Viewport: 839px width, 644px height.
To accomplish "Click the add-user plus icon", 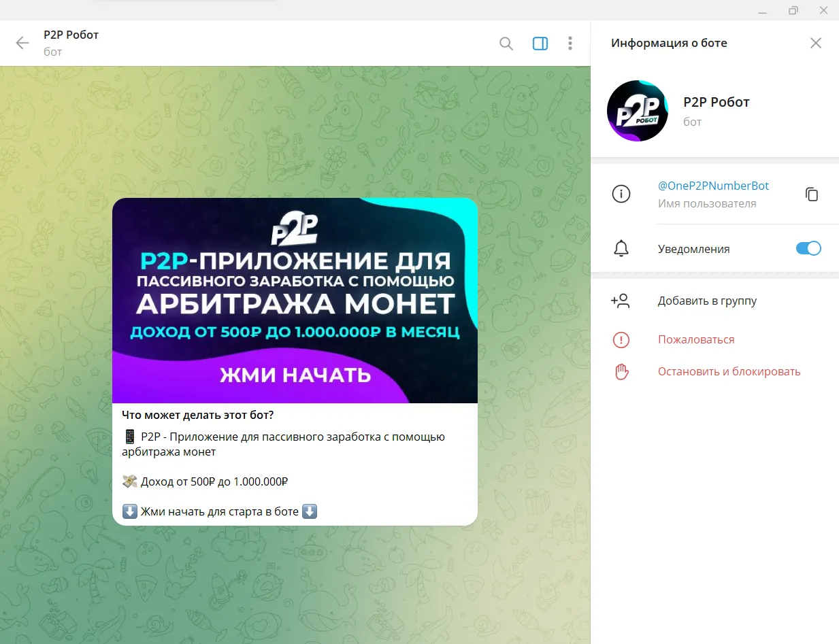I will 621,301.
